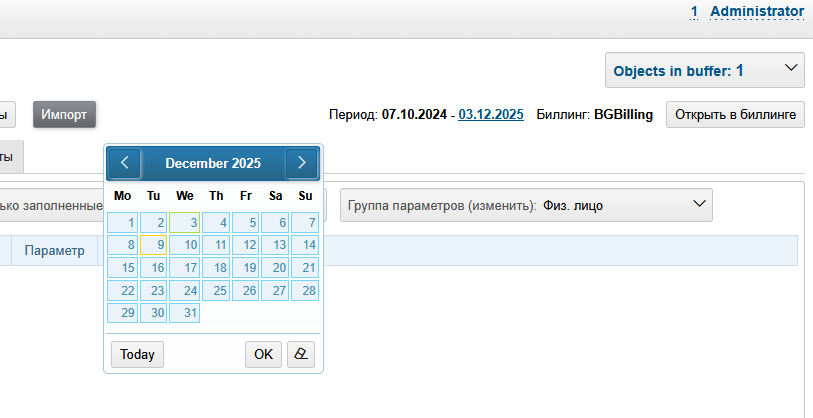The image size is (813, 418).
Task: Open Группа параметров dropdown
Action: (x=526, y=206)
